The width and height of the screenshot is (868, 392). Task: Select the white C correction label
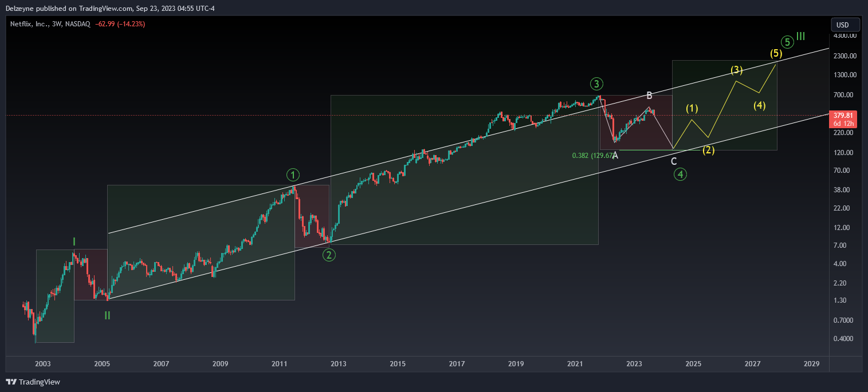point(674,161)
